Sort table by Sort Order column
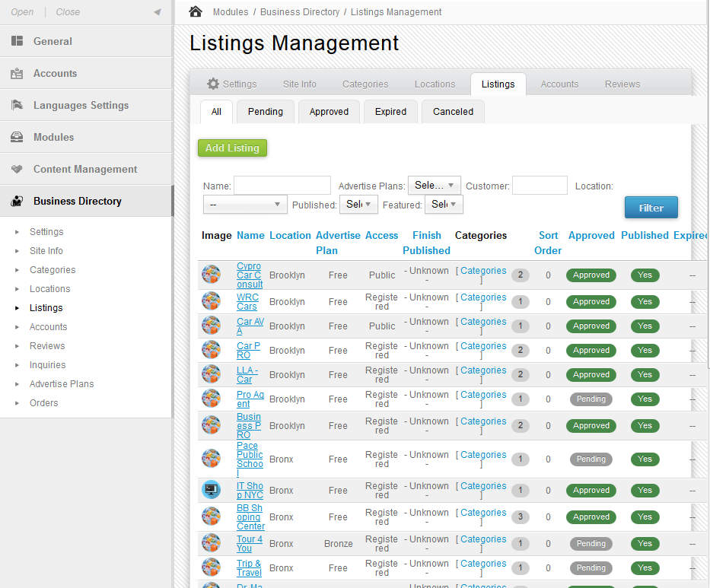The height and width of the screenshot is (588, 710). [548, 243]
